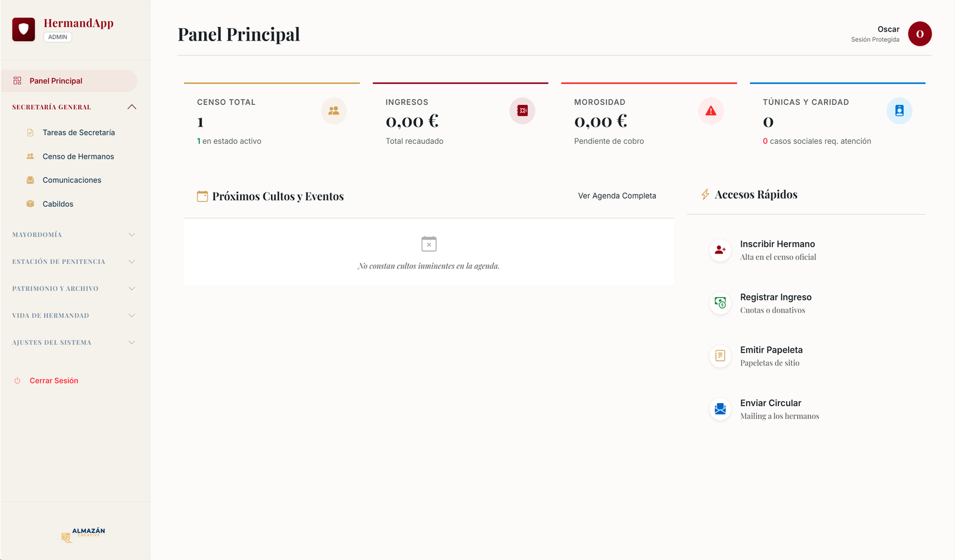
Task: Select Panel Principal in the sidebar
Action: [56, 81]
